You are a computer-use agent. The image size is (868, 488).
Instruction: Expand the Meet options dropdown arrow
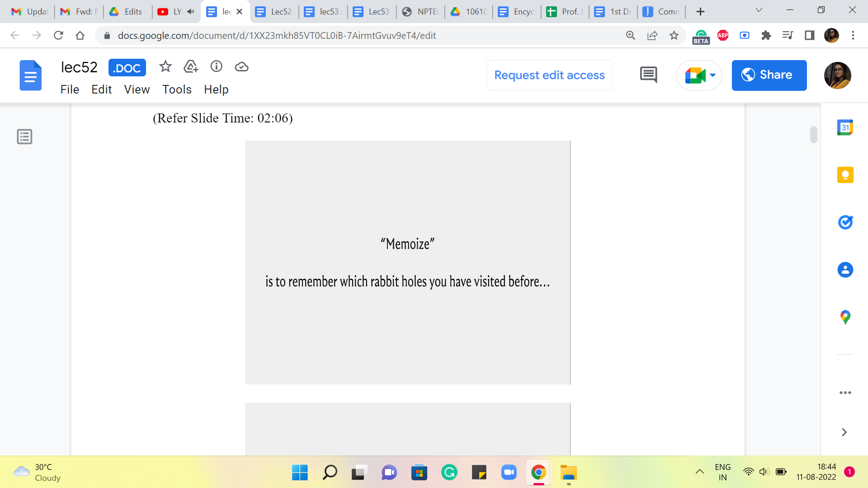712,75
